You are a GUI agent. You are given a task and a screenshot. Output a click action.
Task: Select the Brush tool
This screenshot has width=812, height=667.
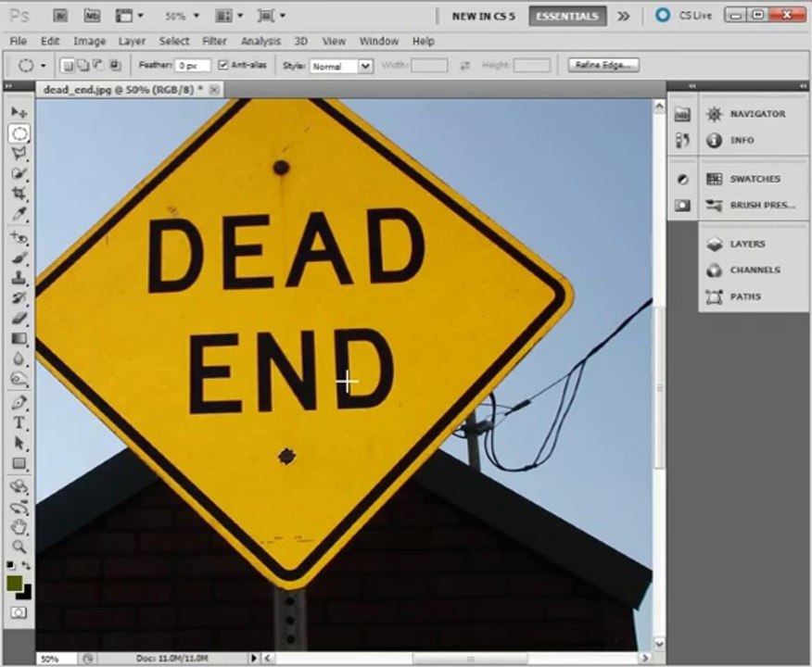(x=19, y=258)
